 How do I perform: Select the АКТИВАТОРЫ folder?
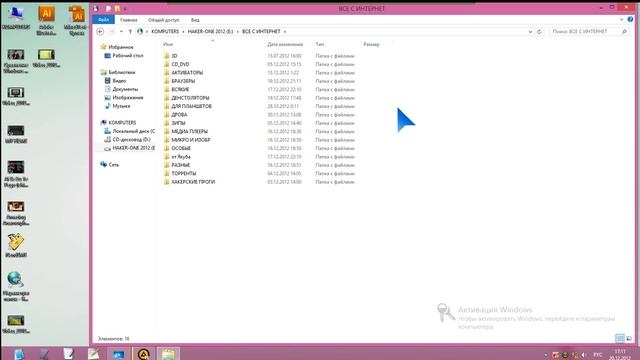click(x=187, y=73)
